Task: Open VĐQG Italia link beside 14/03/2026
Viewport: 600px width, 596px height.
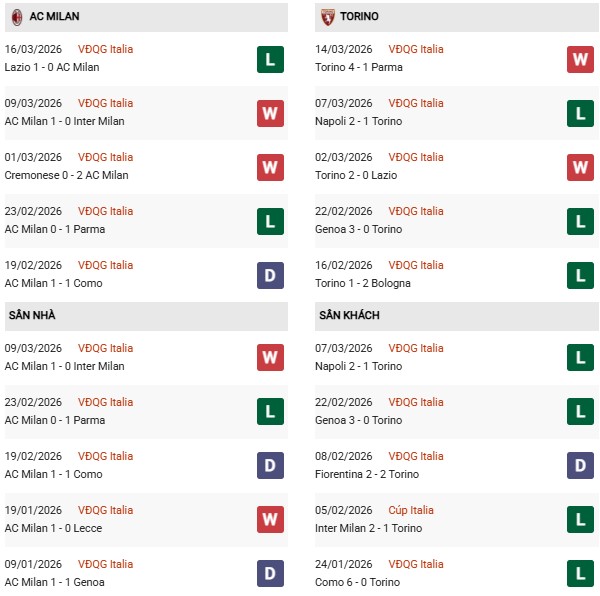Action: click(x=416, y=49)
